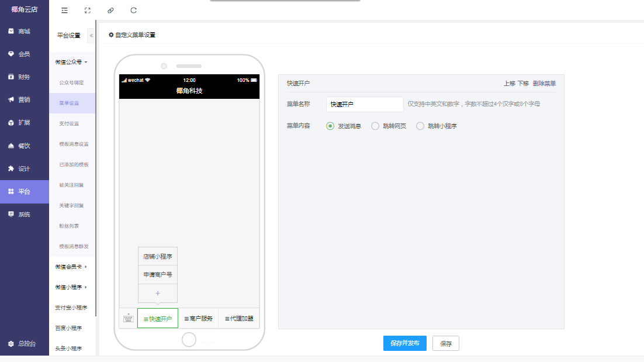
Task: Click the link icon in top toolbar
Action: coord(110,11)
